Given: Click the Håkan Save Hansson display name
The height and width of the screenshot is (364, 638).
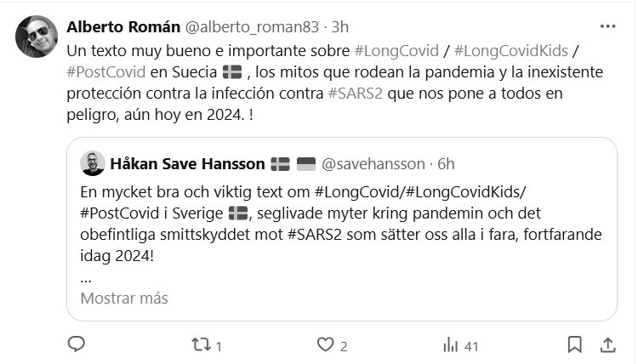Looking at the screenshot, I should [188, 164].
